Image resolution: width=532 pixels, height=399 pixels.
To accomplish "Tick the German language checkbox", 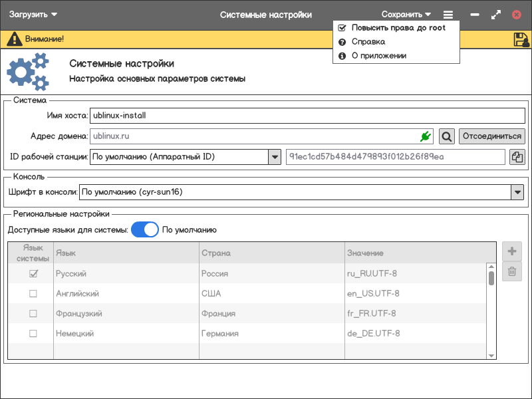I will click(33, 333).
